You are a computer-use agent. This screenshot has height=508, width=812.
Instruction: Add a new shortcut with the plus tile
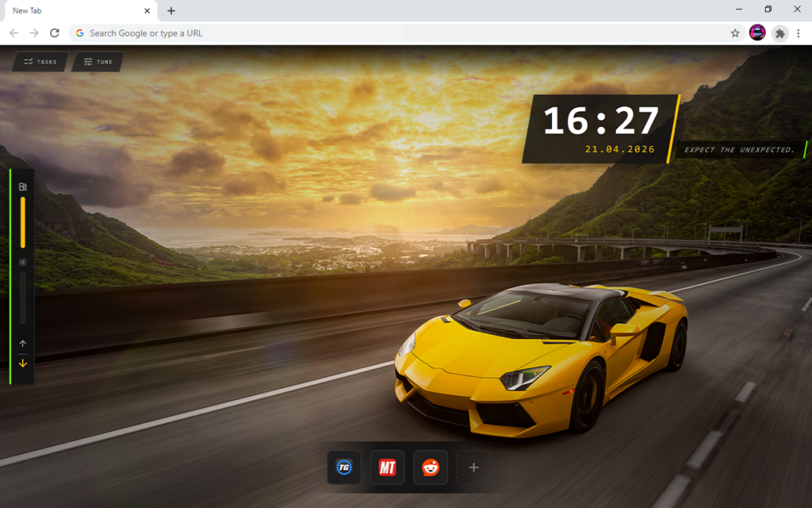[x=473, y=468]
